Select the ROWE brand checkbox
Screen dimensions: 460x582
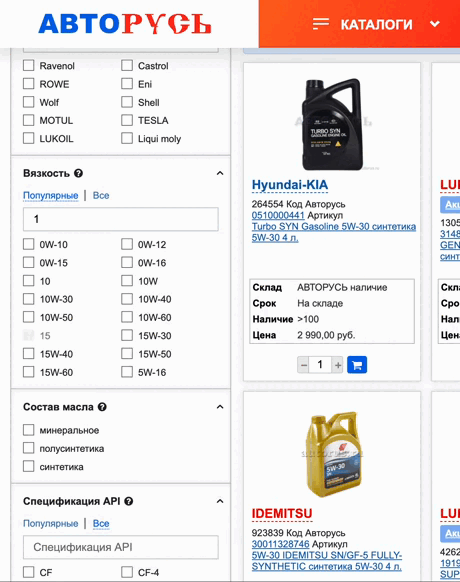(29, 84)
